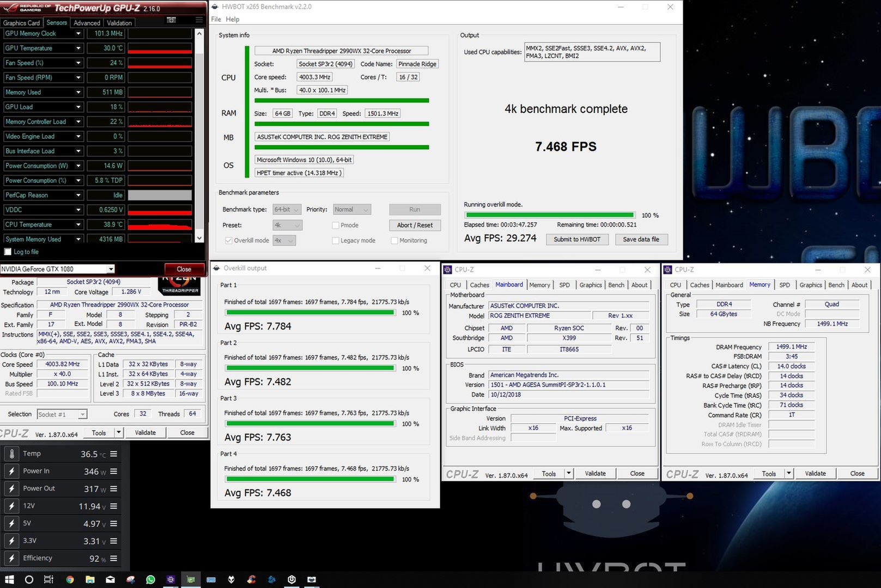Take a GPU-Z screenshot via camera icon
The width and height of the screenshot is (881, 588).
coord(171,20)
